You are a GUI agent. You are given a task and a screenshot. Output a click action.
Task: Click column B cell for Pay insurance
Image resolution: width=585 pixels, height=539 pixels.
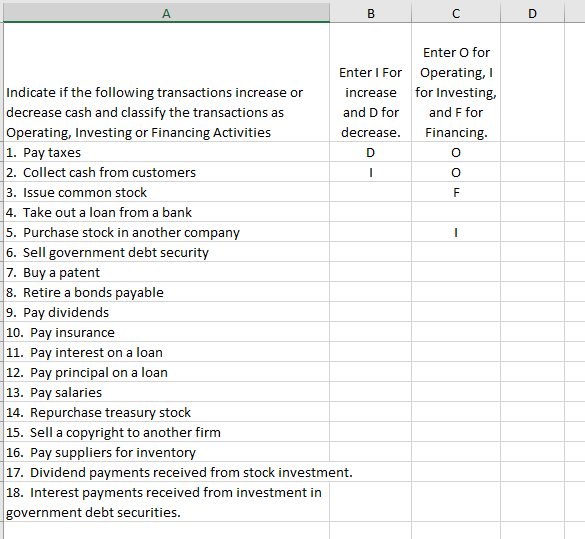(x=370, y=332)
